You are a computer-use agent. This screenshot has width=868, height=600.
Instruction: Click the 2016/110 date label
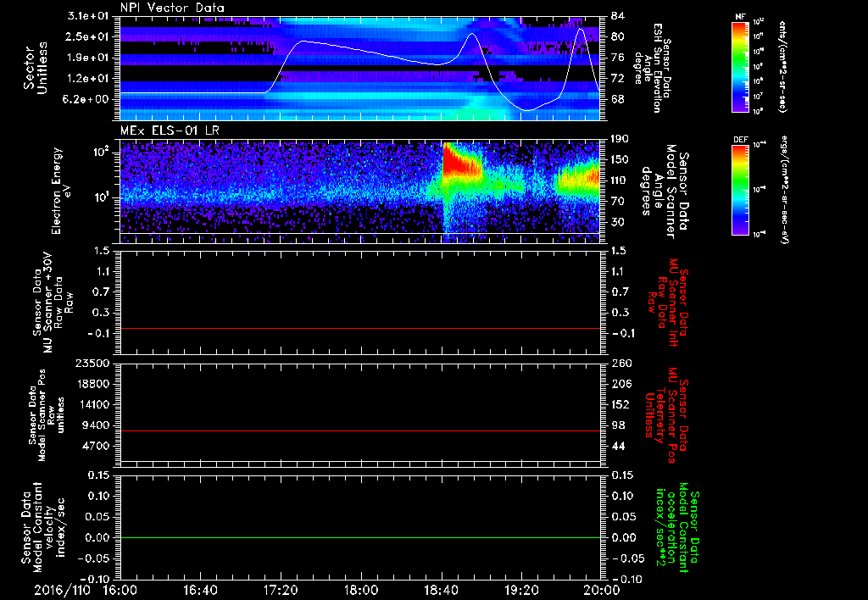[62, 590]
